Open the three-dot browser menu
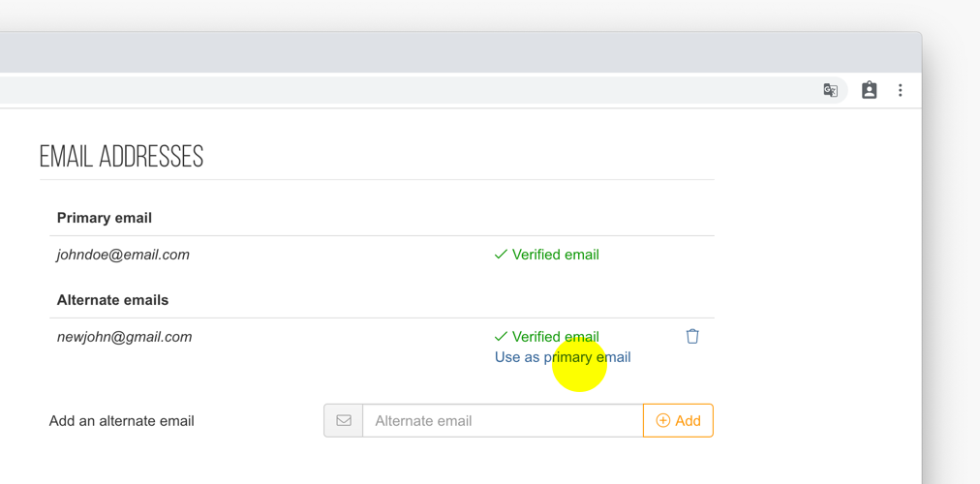This screenshot has width=980, height=484. (x=900, y=91)
